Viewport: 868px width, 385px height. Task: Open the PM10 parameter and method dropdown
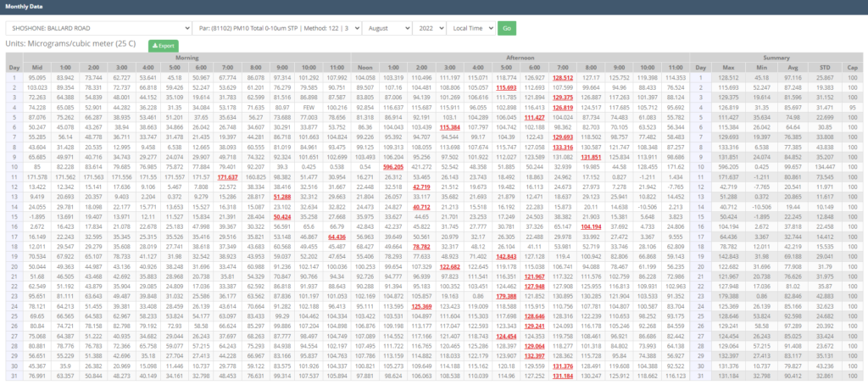277,28
